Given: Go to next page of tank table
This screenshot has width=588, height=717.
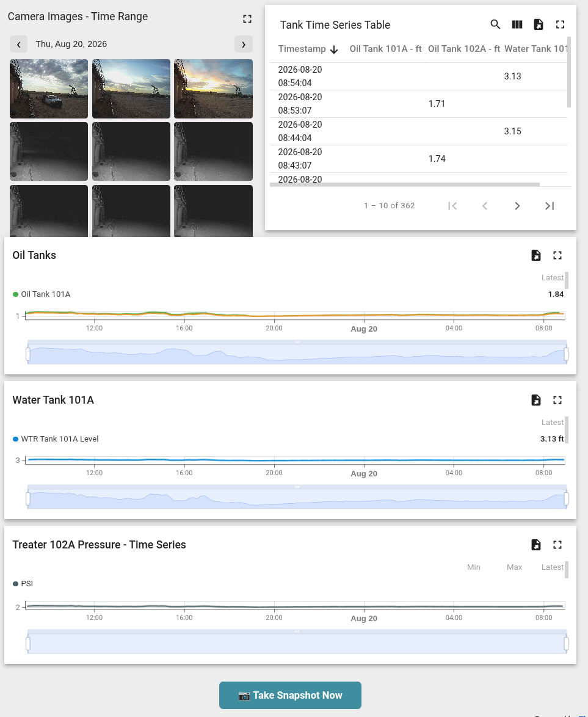Looking at the screenshot, I should click(517, 206).
